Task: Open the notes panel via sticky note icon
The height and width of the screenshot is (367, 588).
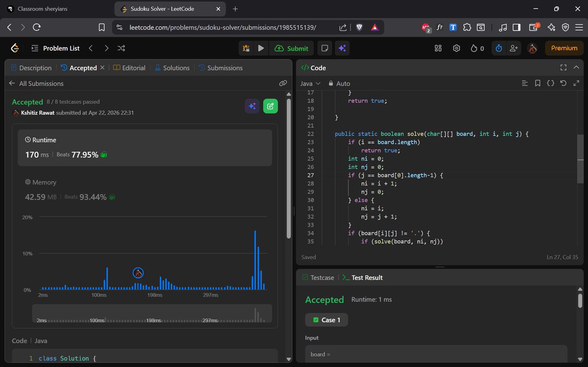Action: pyautogui.click(x=324, y=48)
